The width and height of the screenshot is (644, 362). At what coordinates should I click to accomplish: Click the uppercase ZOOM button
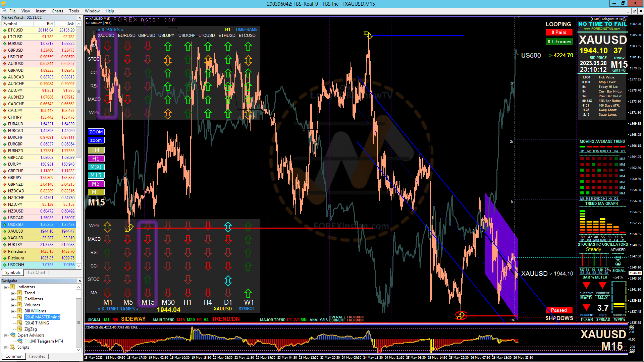click(x=96, y=132)
